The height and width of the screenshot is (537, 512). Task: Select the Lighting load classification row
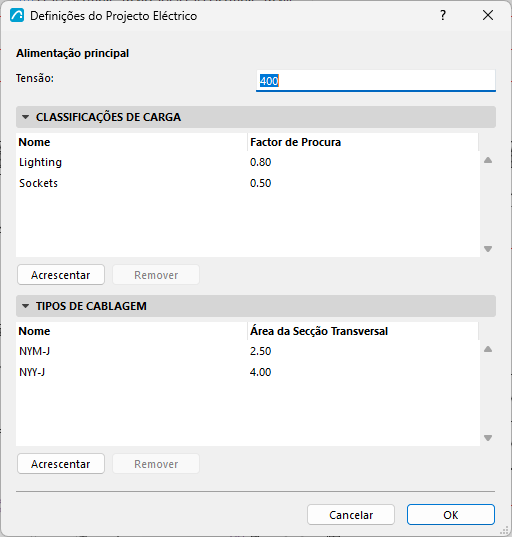248,162
